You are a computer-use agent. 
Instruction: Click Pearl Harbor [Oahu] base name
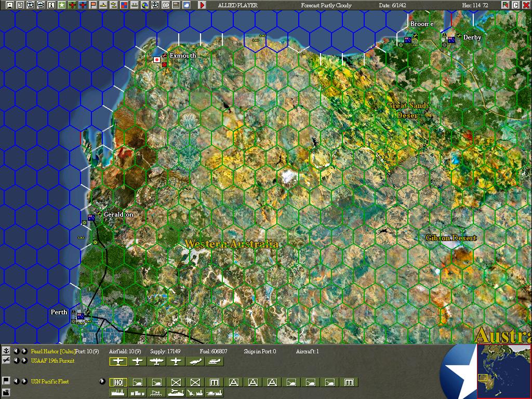[53, 351]
